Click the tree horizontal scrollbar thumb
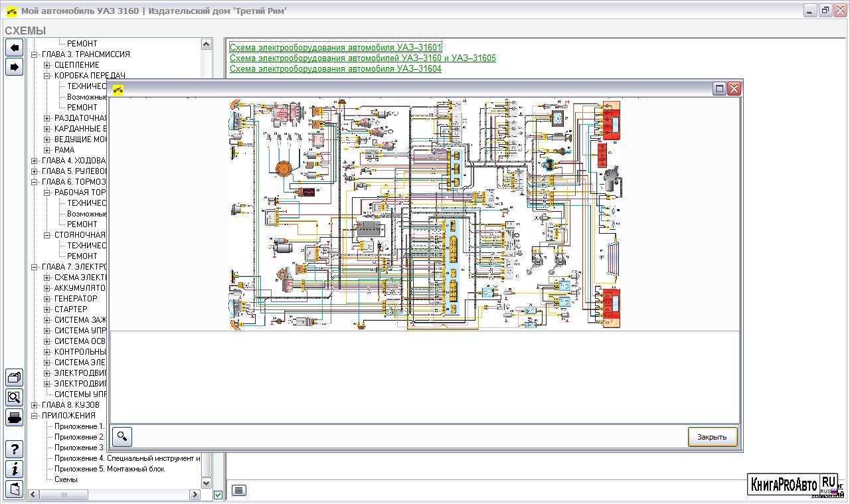The image size is (850, 504). 64,495
